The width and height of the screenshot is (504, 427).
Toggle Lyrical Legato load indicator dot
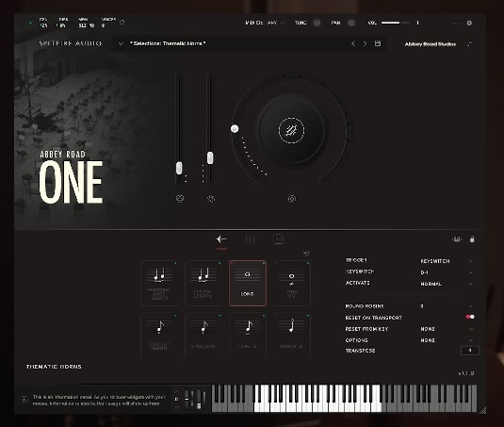pyautogui.click(x=219, y=263)
